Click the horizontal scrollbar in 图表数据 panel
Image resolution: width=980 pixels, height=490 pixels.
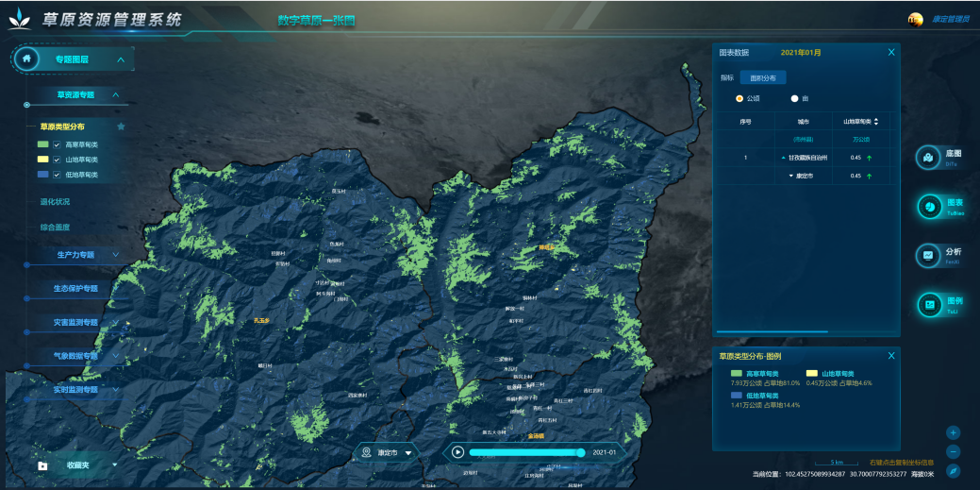click(x=772, y=331)
